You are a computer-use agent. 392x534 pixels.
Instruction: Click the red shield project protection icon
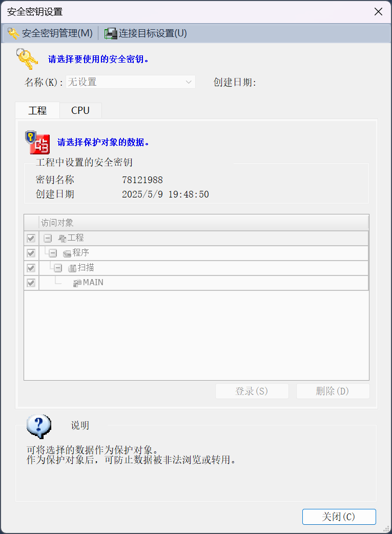pos(37,143)
